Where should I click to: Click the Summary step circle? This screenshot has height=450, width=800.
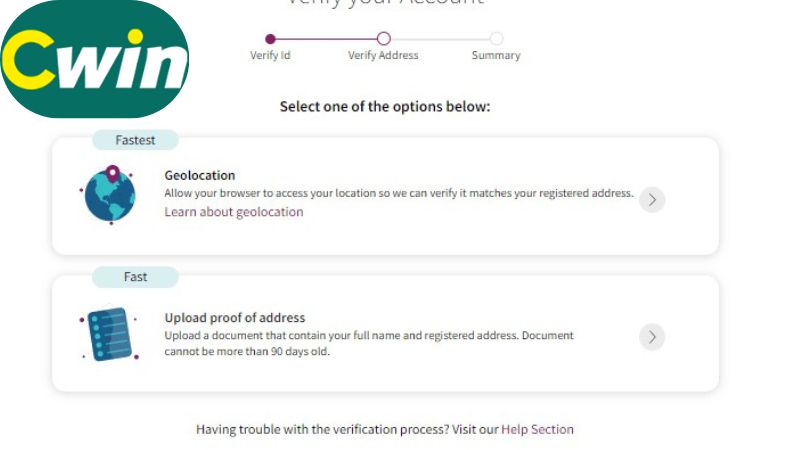point(496,39)
